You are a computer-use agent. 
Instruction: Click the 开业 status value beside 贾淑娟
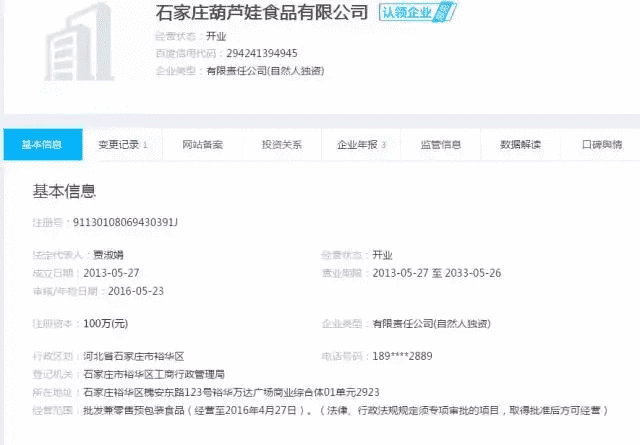[x=382, y=255]
